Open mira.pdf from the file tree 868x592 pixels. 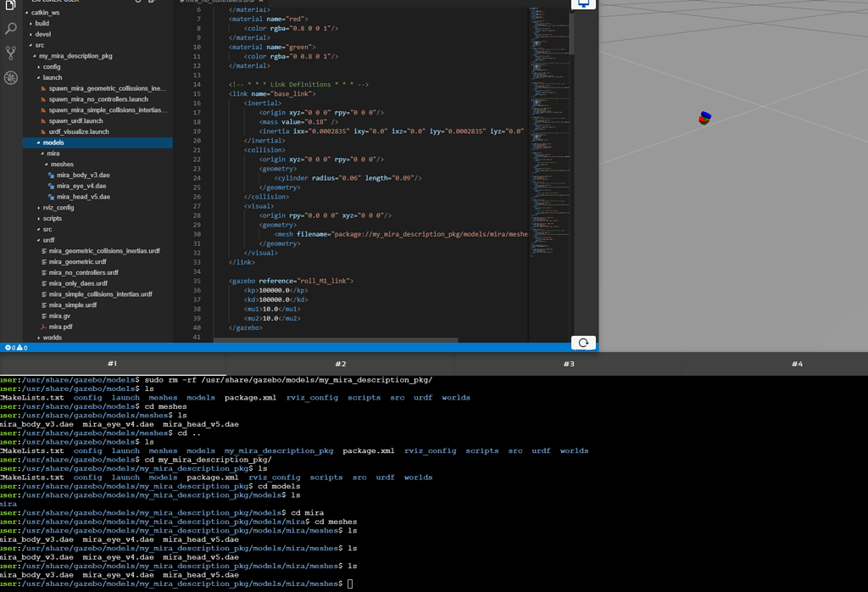[59, 327]
